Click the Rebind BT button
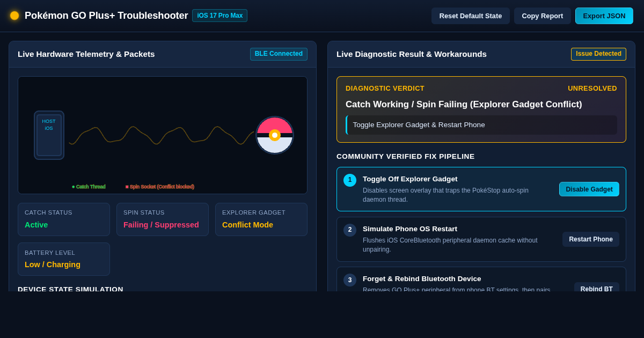644x338 pixels. click(597, 287)
